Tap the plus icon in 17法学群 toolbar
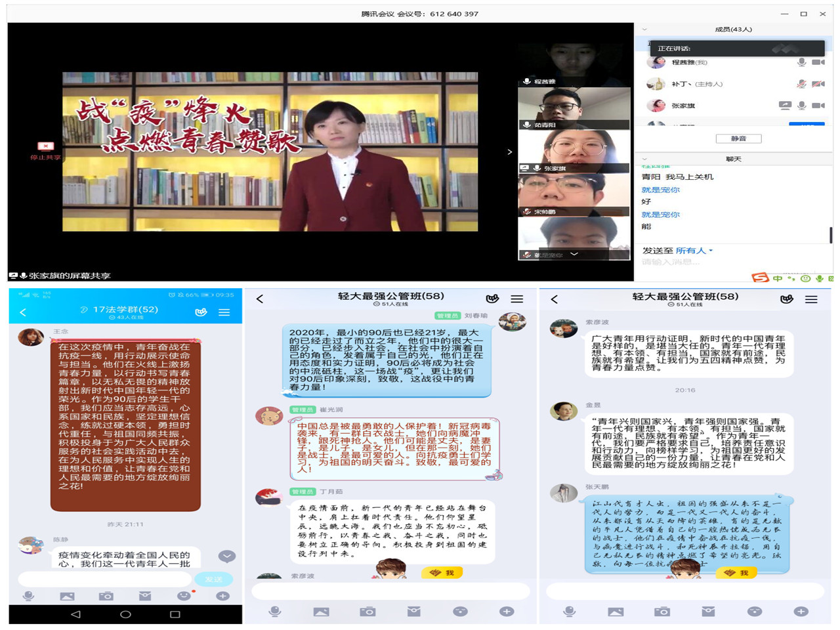 pyautogui.click(x=222, y=596)
